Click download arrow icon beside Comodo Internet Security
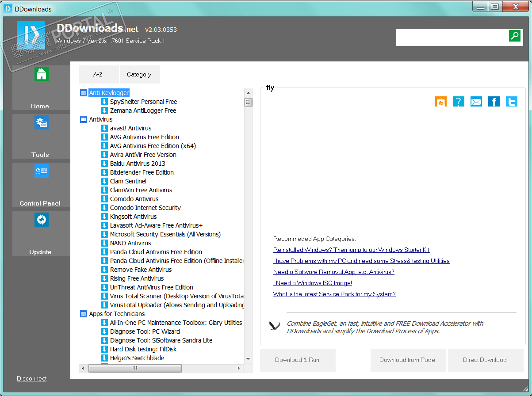This screenshot has width=532, height=396. point(104,208)
